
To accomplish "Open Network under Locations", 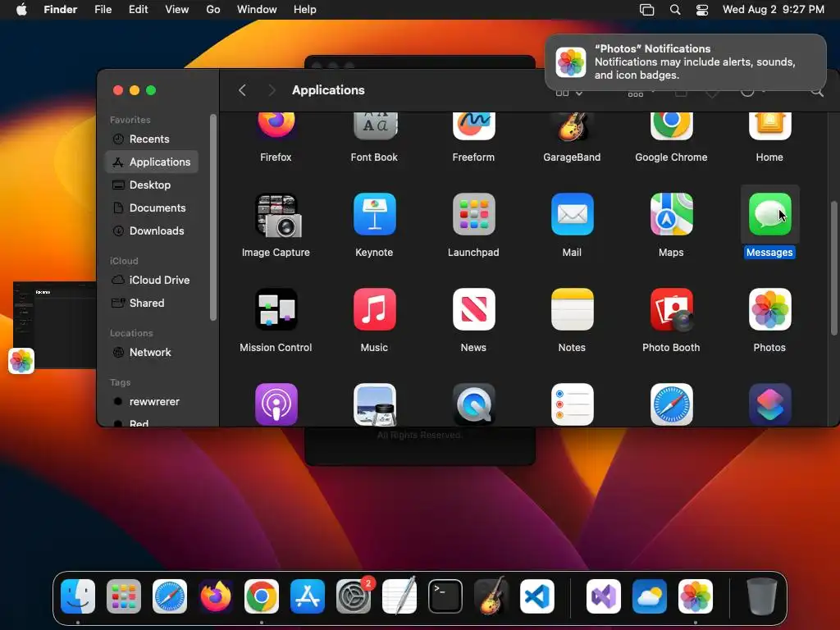I will [x=152, y=353].
